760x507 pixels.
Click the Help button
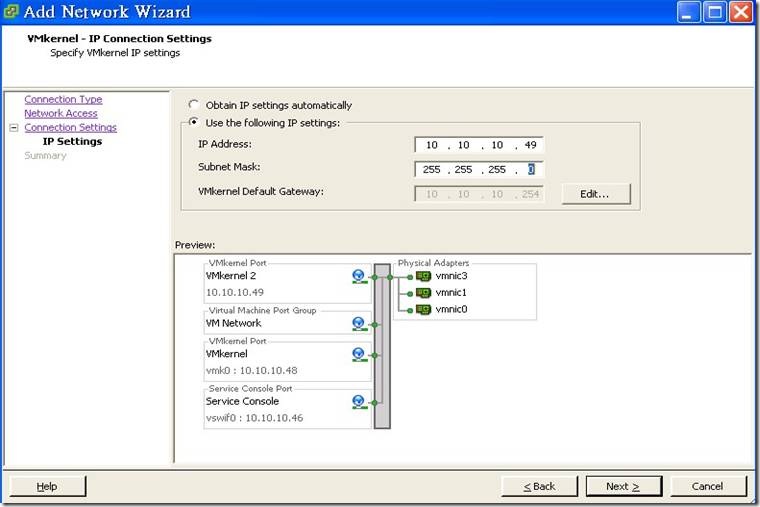(x=47, y=486)
